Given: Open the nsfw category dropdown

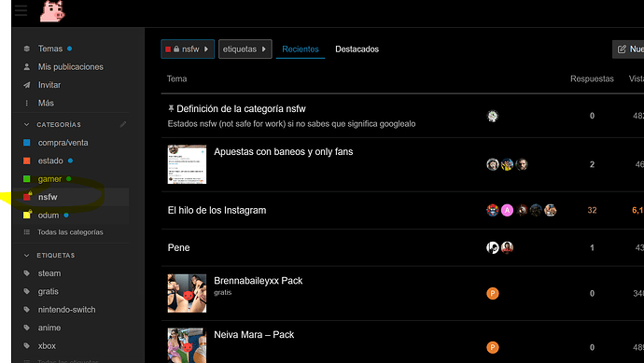Looking at the screenshot, I should point(188,49).
